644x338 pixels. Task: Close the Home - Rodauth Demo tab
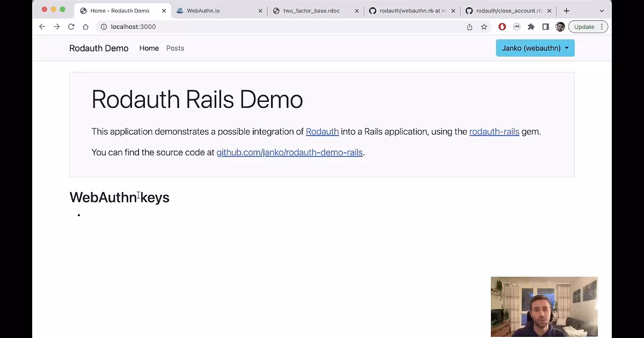[164, 11]
